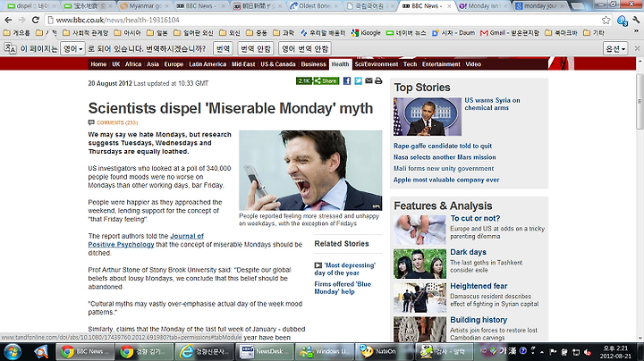Screen dimensions: 644x361
Task: Switch to the BBC News Chrome taskbar window
Action: [85, 351]
